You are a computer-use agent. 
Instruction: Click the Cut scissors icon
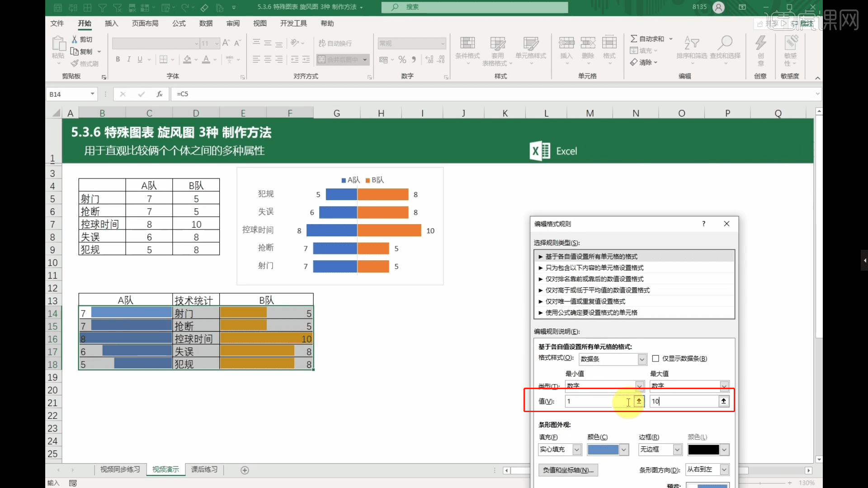tap(75, 40)
